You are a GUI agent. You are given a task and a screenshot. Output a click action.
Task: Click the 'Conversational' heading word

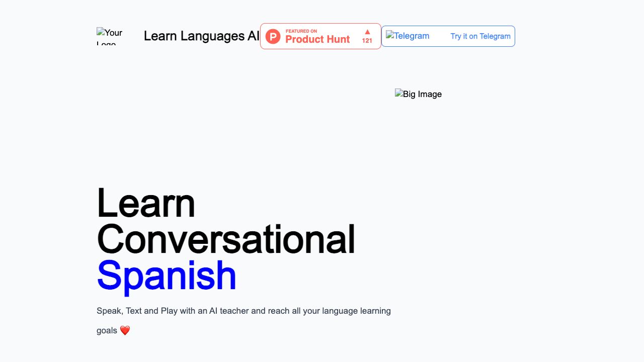[225, 239]
